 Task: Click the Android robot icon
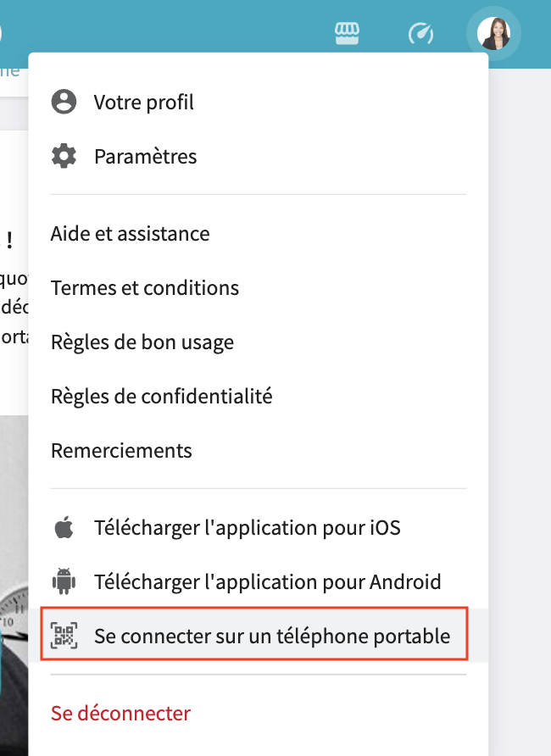pyautogui.click(x=64, y=581)
